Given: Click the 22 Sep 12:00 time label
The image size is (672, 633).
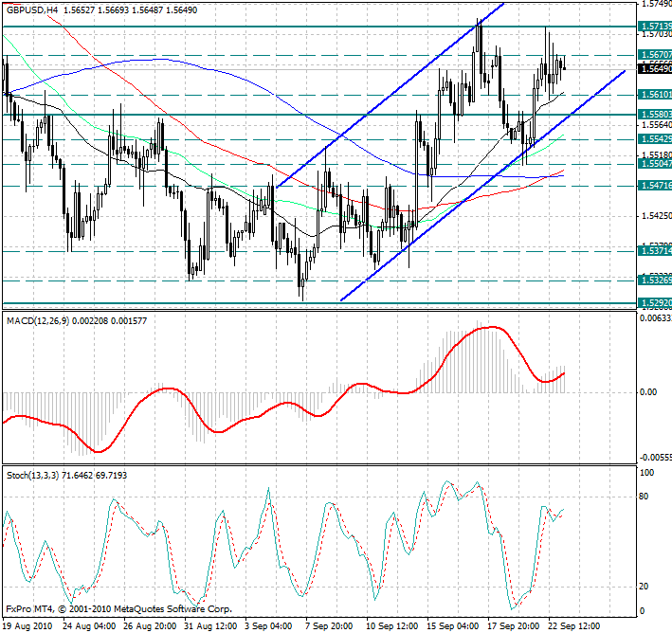Looking at the screenshot, I should [x=574, y=626].
